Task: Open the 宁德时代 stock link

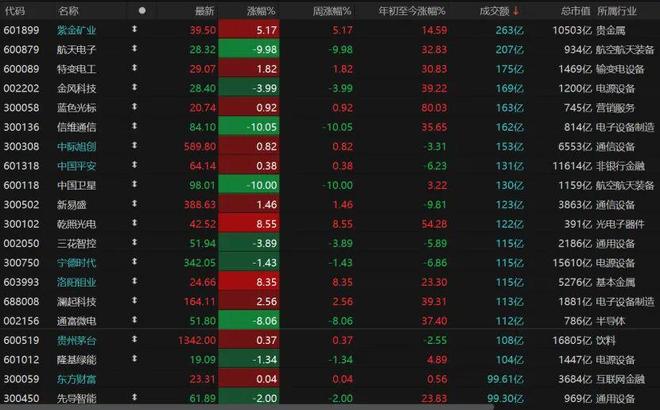Action: click(x=76, y=263)
